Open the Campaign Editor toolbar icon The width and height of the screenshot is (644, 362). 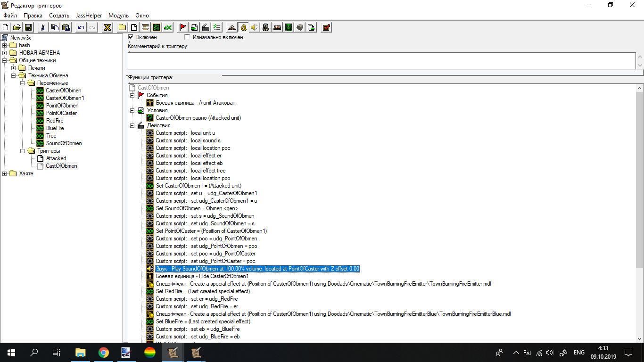tap(277, 27)
